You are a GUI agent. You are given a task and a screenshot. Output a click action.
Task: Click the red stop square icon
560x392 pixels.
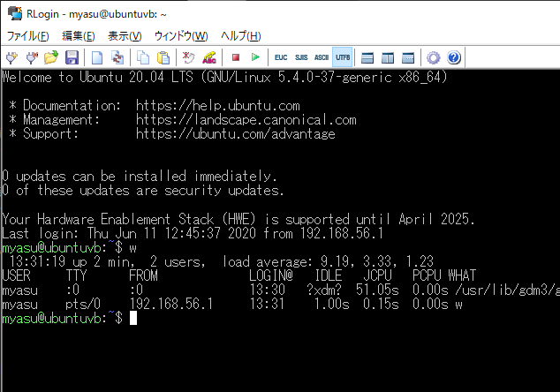click(235, 57)
